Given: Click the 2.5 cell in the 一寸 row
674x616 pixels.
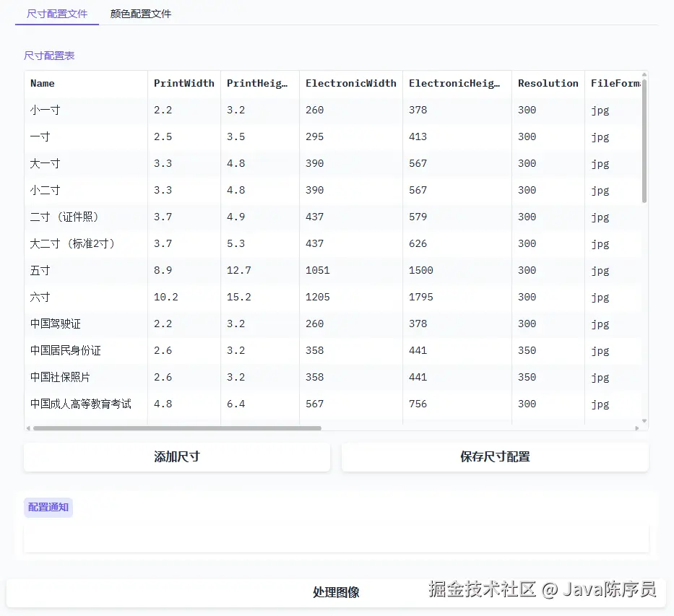Looking at the screenshot, I should [184, 137].
